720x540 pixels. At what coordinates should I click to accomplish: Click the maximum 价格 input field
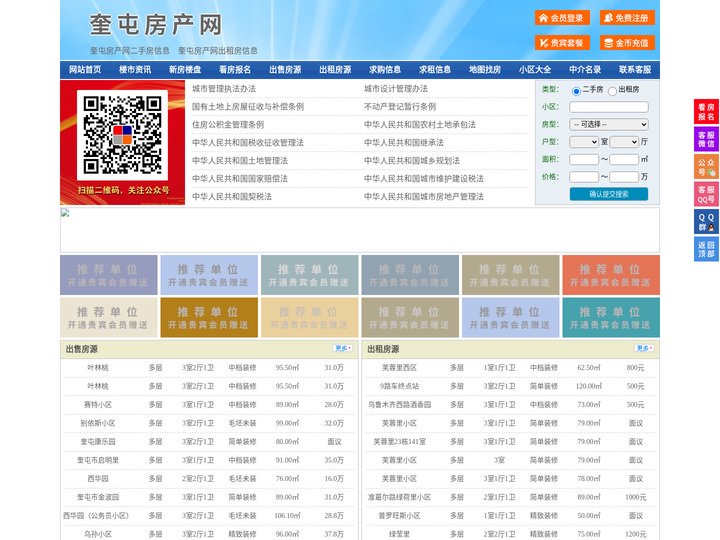(x=624, y=177)
